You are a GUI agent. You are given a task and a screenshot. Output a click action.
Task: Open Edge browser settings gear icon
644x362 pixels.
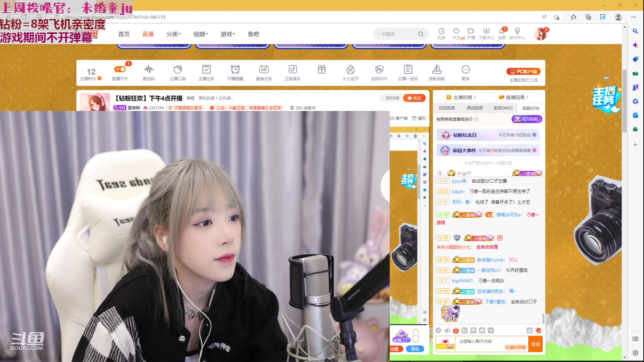[635, 353]
